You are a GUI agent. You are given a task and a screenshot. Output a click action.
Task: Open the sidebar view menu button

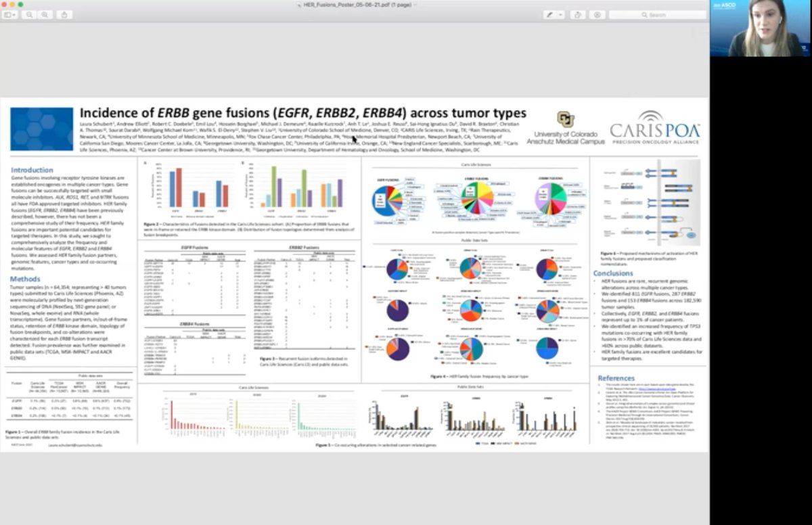pos(10,14)
